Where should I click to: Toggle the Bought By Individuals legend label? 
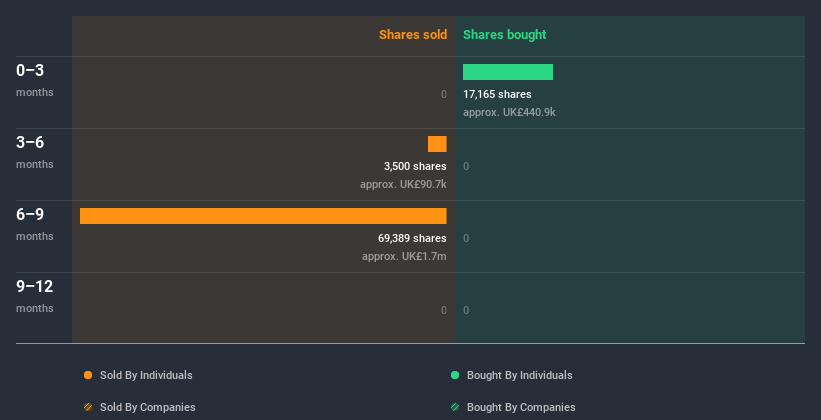pyautogui.click(x=519, y=375)
